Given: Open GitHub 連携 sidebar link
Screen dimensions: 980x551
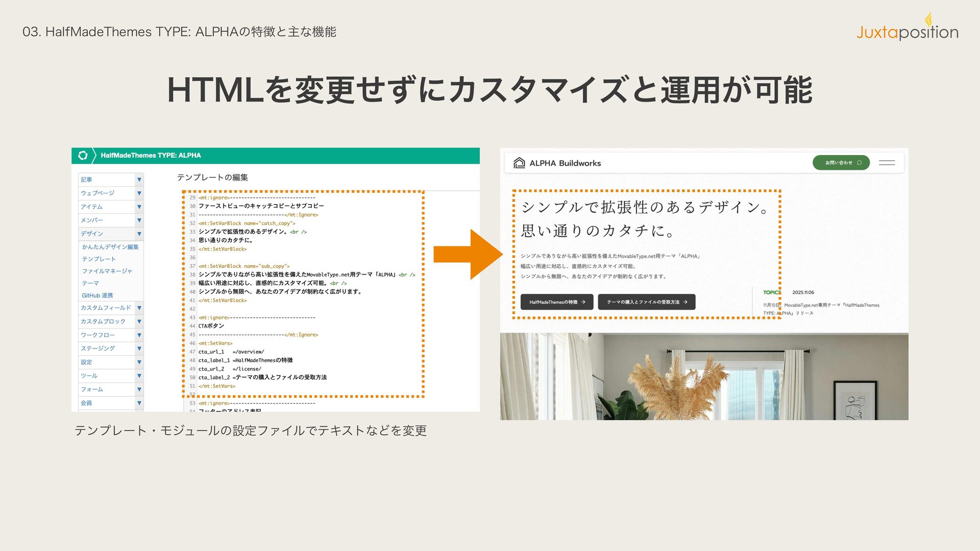Looking at the screenshot, I should pos(97,295).
